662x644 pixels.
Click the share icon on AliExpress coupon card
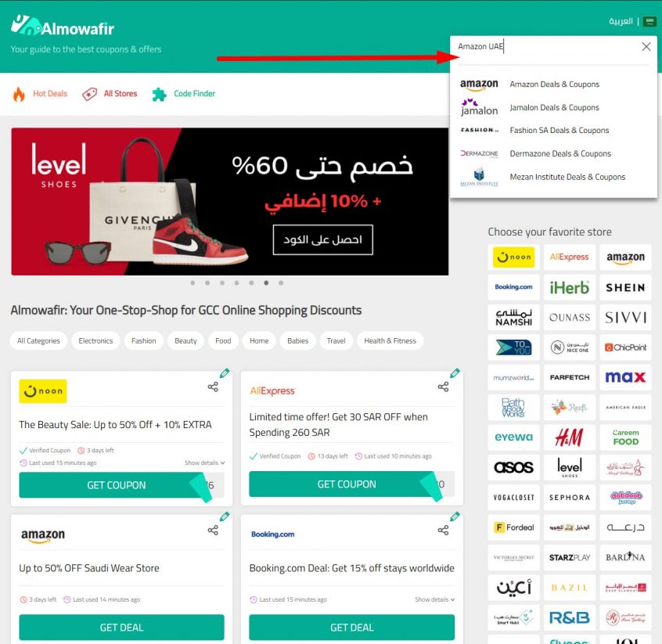443,387
